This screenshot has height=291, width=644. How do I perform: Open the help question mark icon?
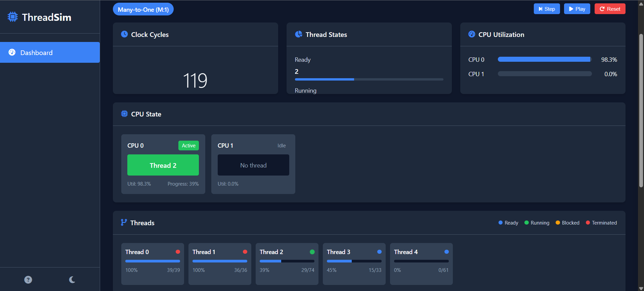[x=28, y=280]
